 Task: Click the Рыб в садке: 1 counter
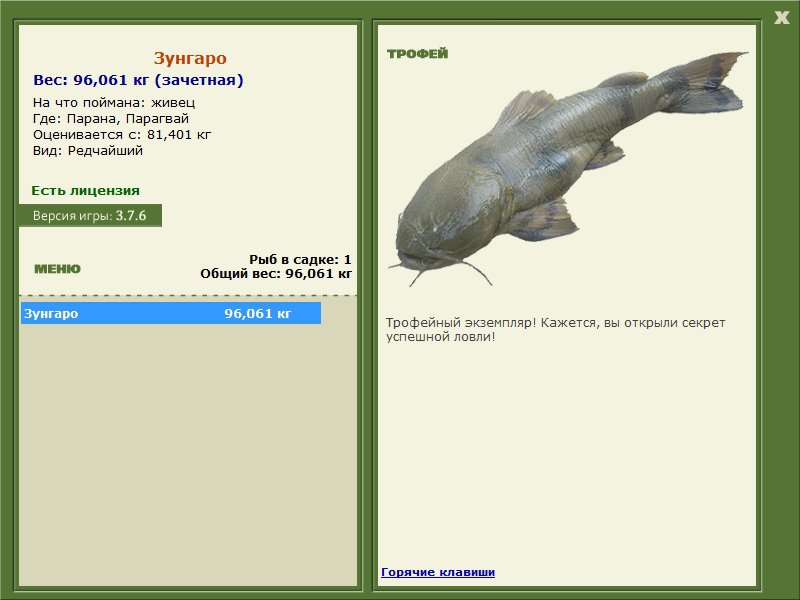300,259
